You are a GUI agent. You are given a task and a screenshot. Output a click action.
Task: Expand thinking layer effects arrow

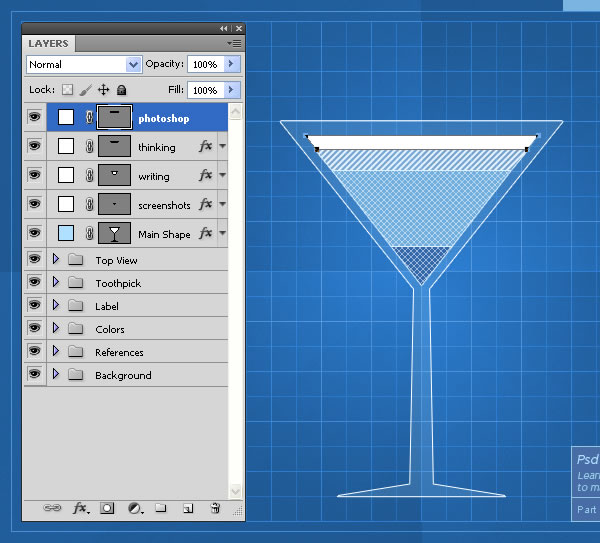(222, 146)
